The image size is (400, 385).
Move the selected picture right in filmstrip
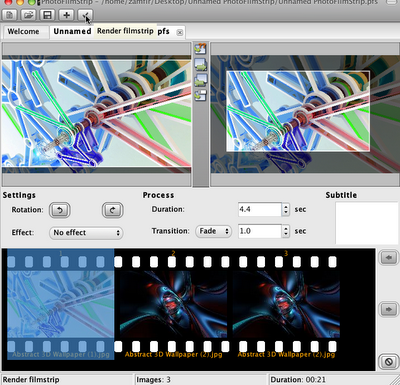pyautogui.click(x=389, y=309)
